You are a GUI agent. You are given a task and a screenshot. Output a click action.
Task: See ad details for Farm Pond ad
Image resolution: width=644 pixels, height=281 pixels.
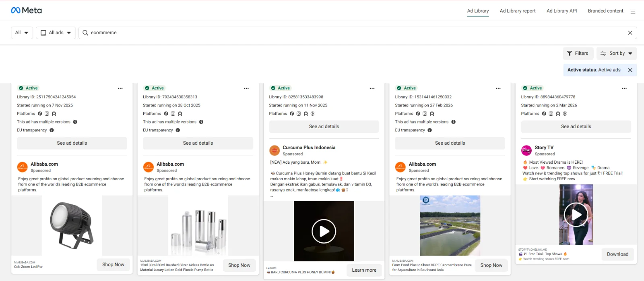[450, 143]
